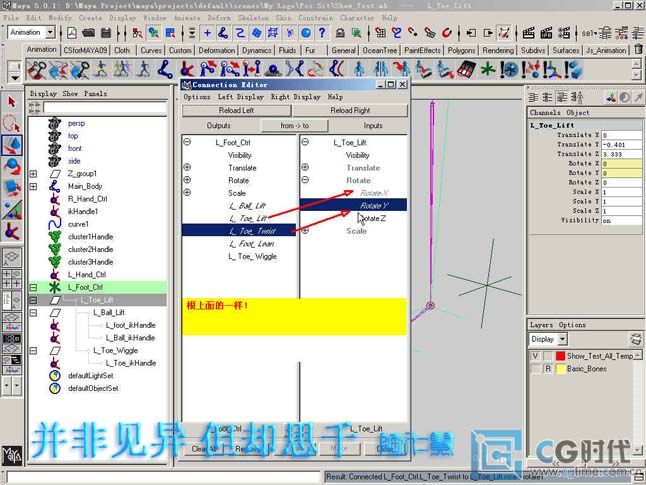Toggle the box beside V on Show_Test_All_Temp layer
This screenshot has width=646, height=485.
548,356
